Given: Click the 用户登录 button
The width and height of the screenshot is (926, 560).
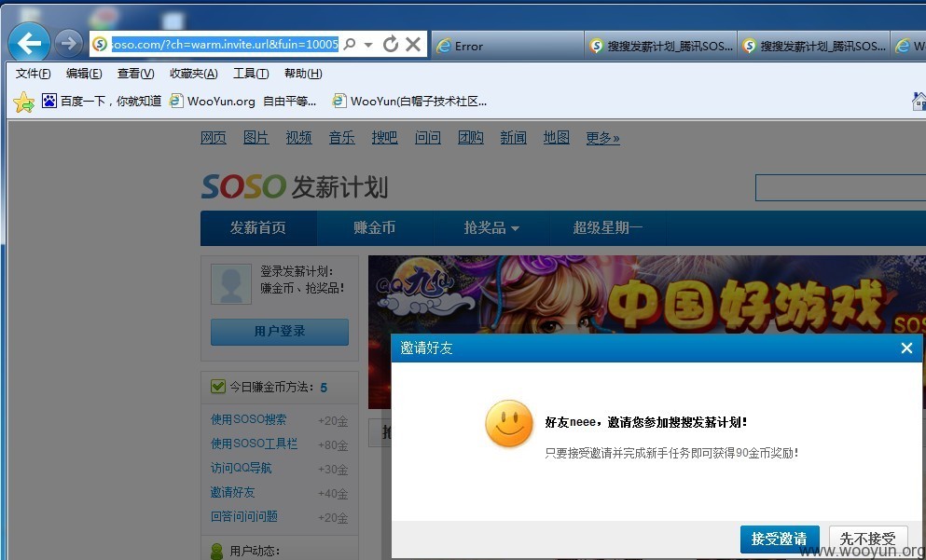Looking at the screenshot, I should [280, 332].
